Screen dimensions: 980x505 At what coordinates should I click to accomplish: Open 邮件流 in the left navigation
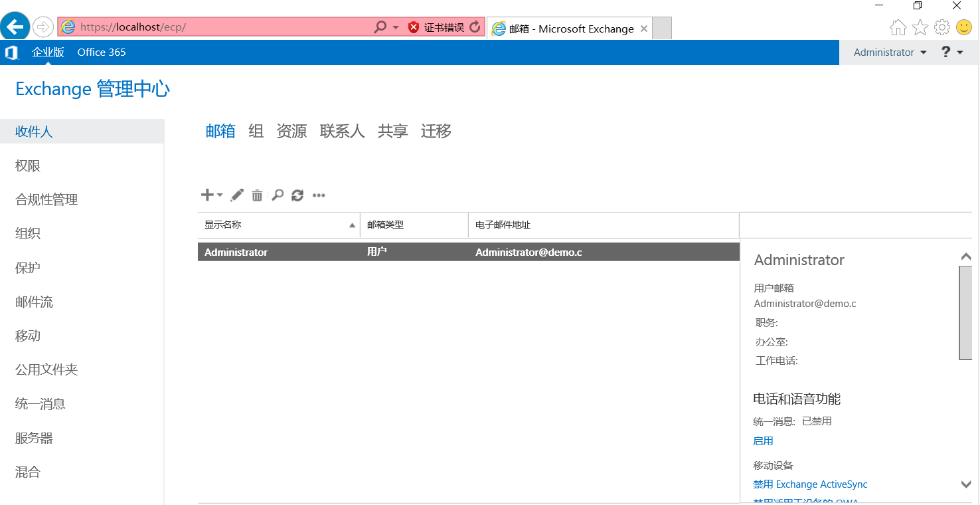click(x=34, y=302)
